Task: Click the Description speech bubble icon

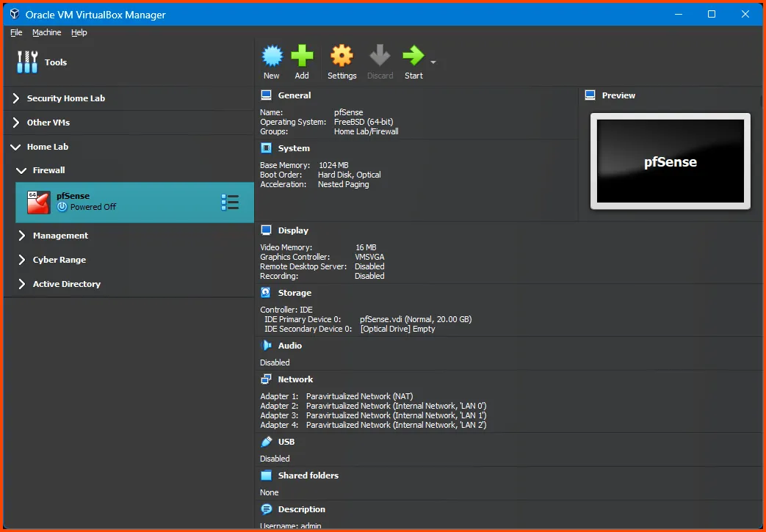Action: click(267, 509)
